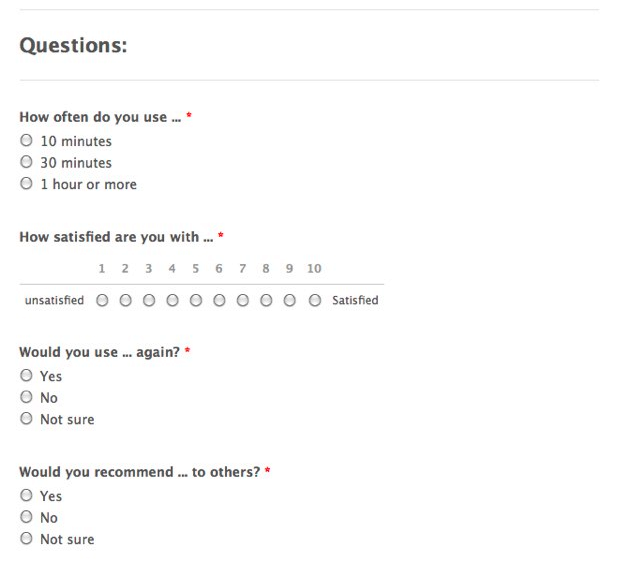Answer 'Yes' to use again question

(x=26, y=376)
